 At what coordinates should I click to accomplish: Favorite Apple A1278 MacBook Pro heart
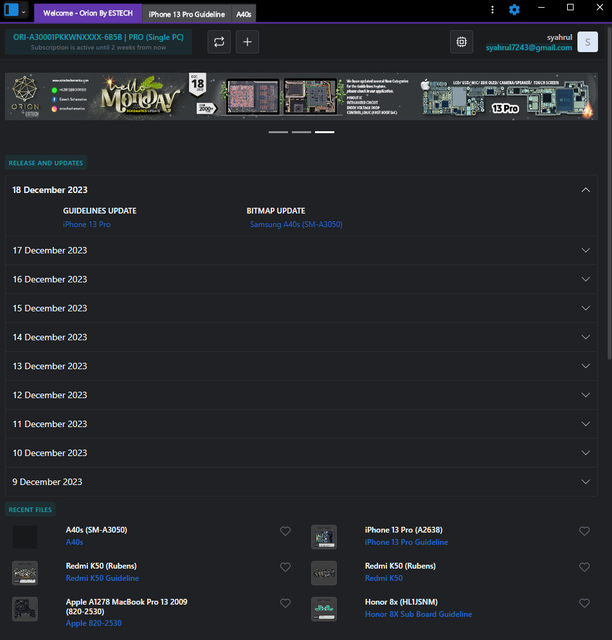pyautogui.click(x=285, y=603)
